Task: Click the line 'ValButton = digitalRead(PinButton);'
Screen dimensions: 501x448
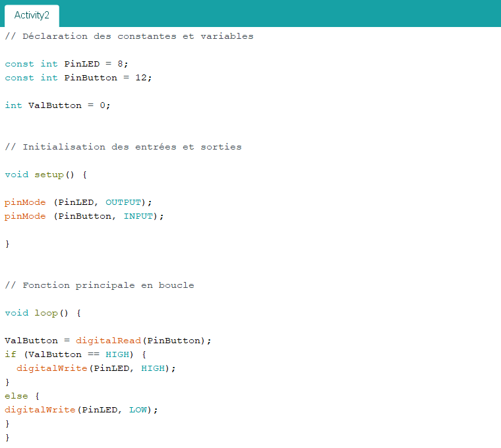Action: [x=108, y=341]
